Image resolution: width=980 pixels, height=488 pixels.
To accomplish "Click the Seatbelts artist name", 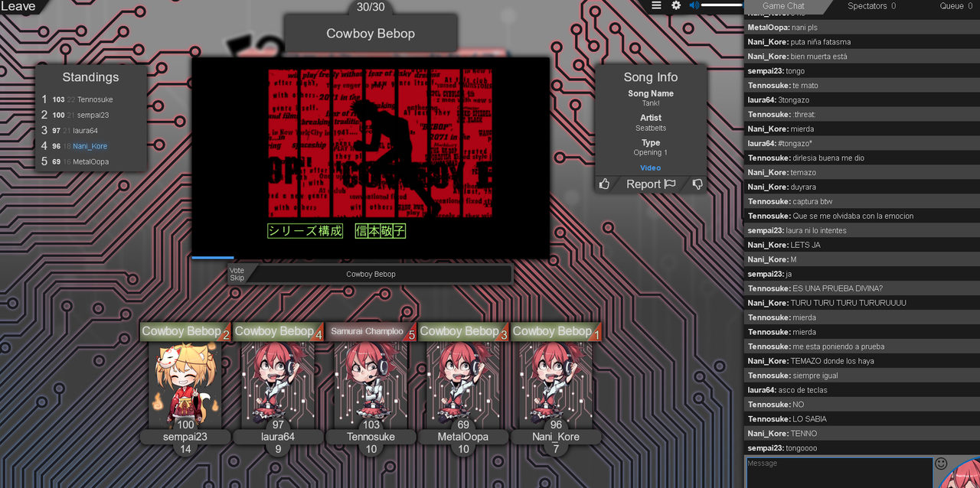I will (x=651, y=128).
